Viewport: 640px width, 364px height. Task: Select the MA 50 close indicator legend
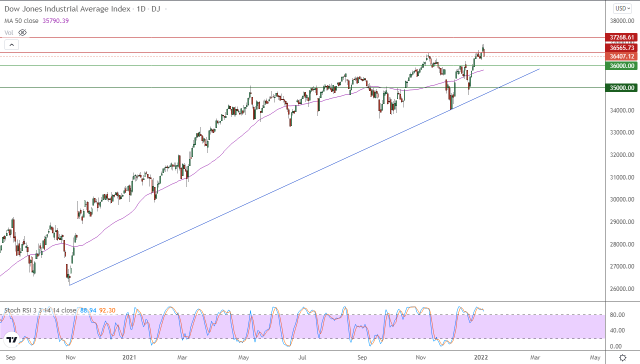pos(22,20)
